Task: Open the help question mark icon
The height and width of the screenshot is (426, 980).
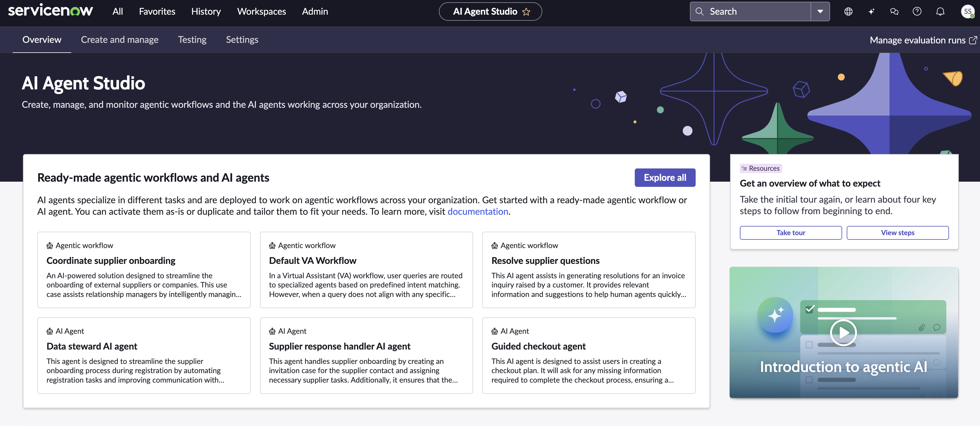Action: coord(917,11)
